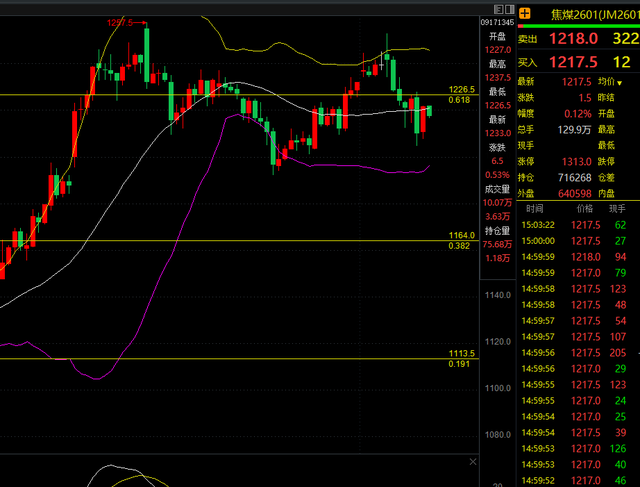This screenshot has width=640, height=487.
Task: Click the buy volume 12
Action: 621,62
